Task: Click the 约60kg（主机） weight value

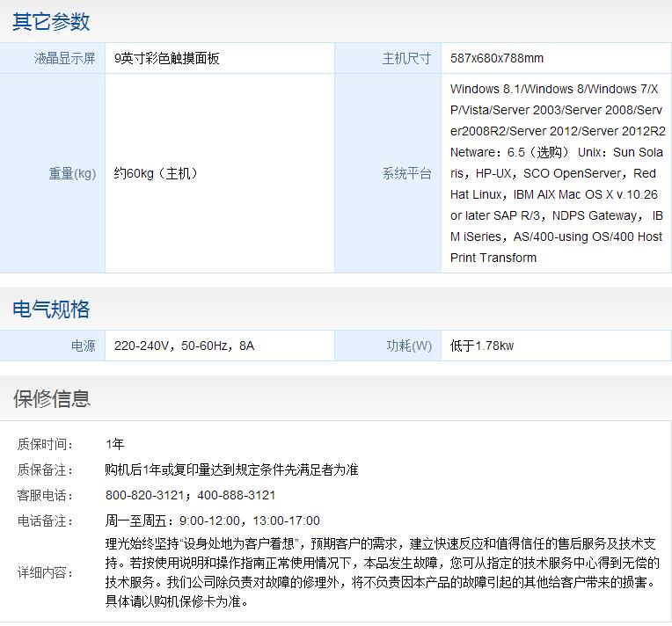Action: pyautogui.click(x=156, y=173)
